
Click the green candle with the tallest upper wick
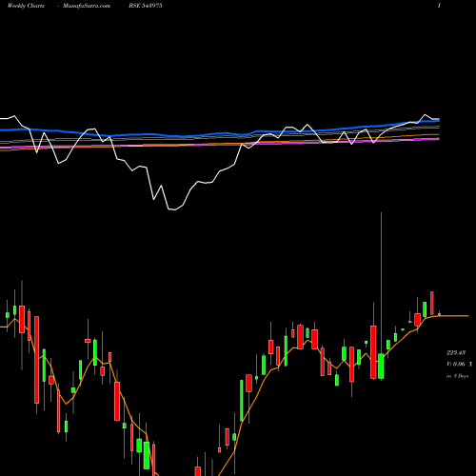point(381,367)
